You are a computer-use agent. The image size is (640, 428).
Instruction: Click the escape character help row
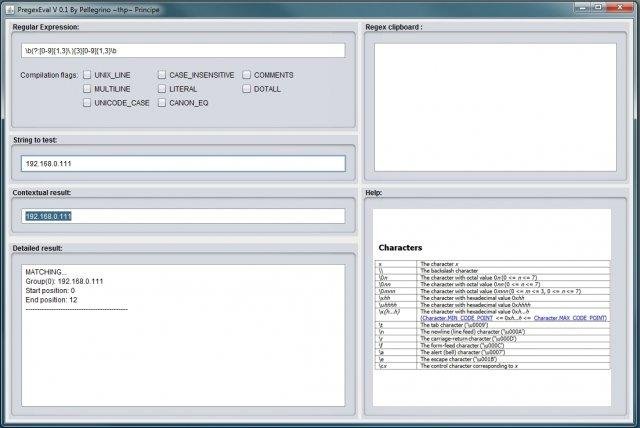pos(492,359)
